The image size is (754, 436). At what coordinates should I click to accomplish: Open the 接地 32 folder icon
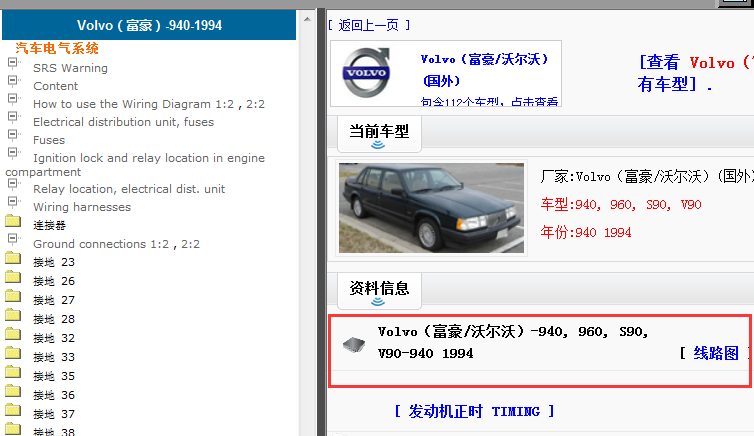[x=13, y=334]
